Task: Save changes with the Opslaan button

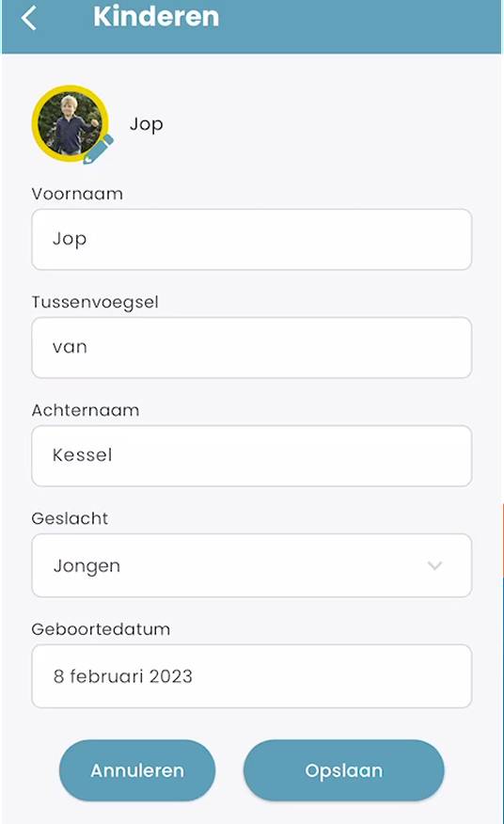Action: click(x=344, y=770)
